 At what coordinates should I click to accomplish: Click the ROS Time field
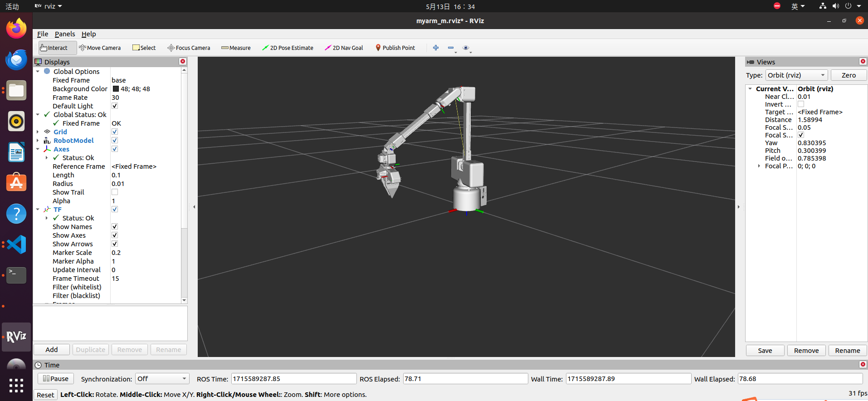[x=294, y=379]
